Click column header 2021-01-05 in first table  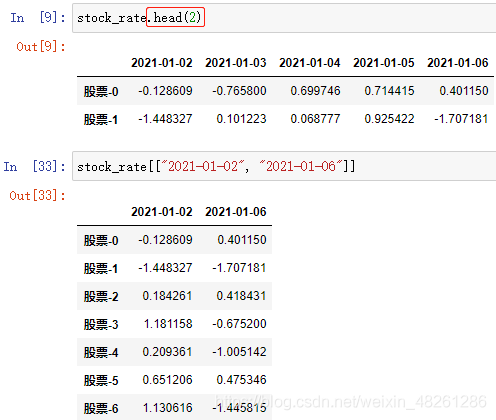click(x=384, y=63)
